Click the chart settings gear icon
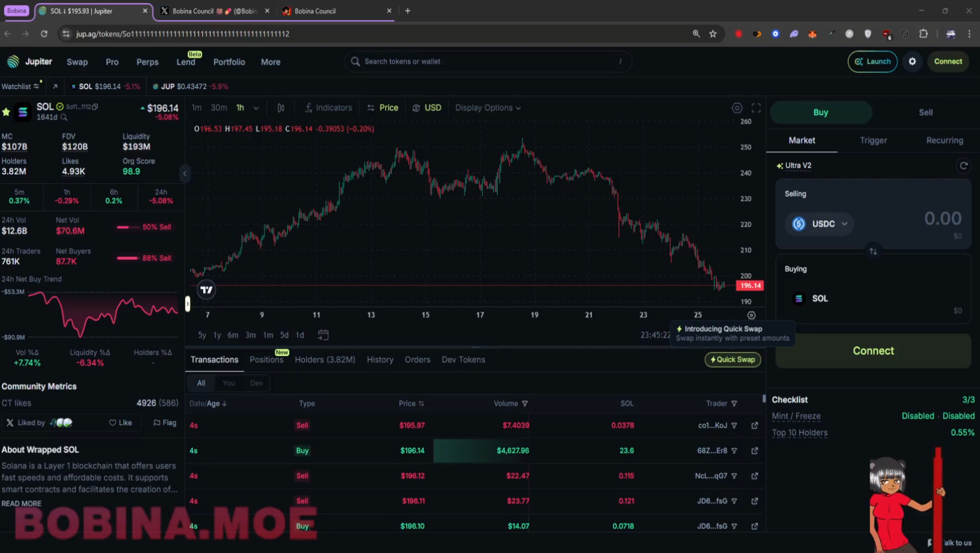The width and height of the screenshot is (980, 553). [x=736, y=108]
